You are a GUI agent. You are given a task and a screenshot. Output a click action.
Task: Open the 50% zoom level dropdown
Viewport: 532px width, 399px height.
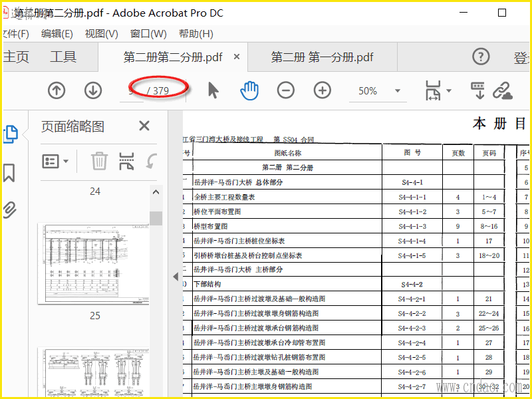tap(398, 90)
